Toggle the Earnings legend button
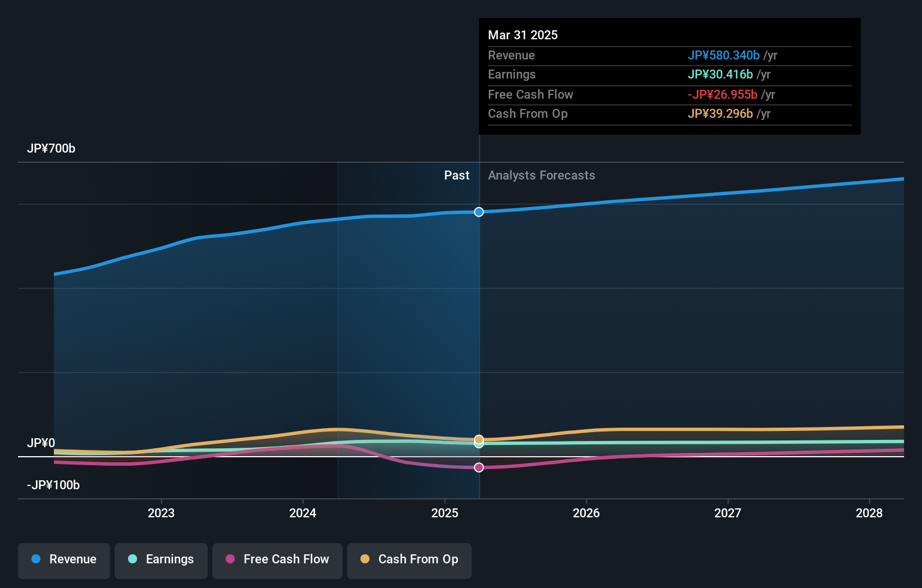922x588 pixels. pyautogui.click(x=161, y=561)
